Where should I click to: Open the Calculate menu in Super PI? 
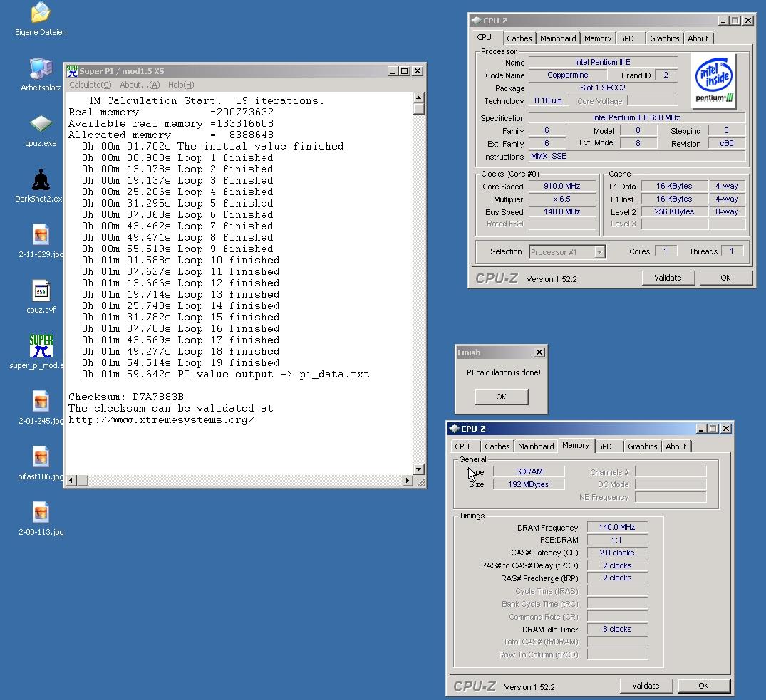point(90,85)
